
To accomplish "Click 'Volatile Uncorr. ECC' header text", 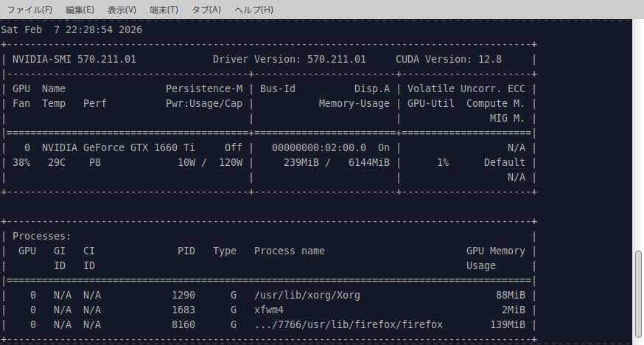I will pyautogui.click(x=466, y=88).
